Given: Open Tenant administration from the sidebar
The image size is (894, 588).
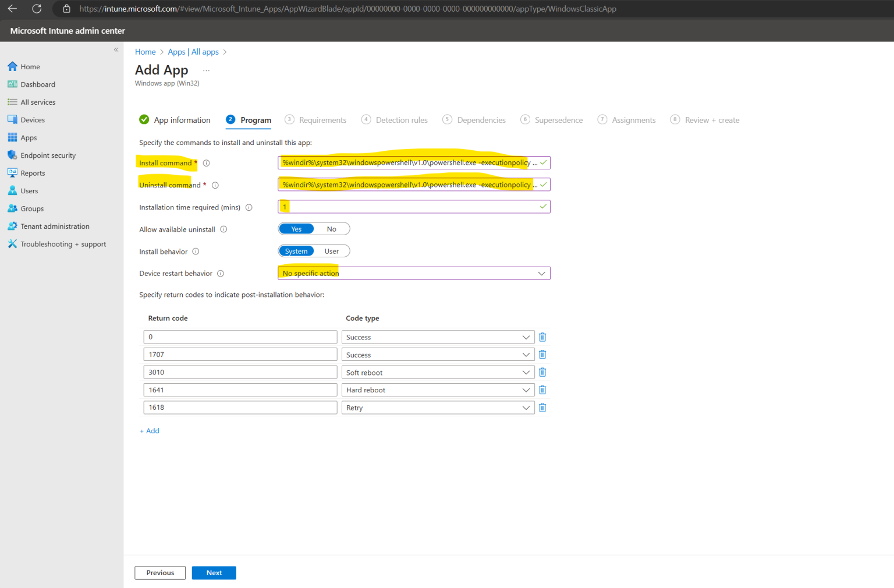Looking at the screenshot, I should [55, 226].
